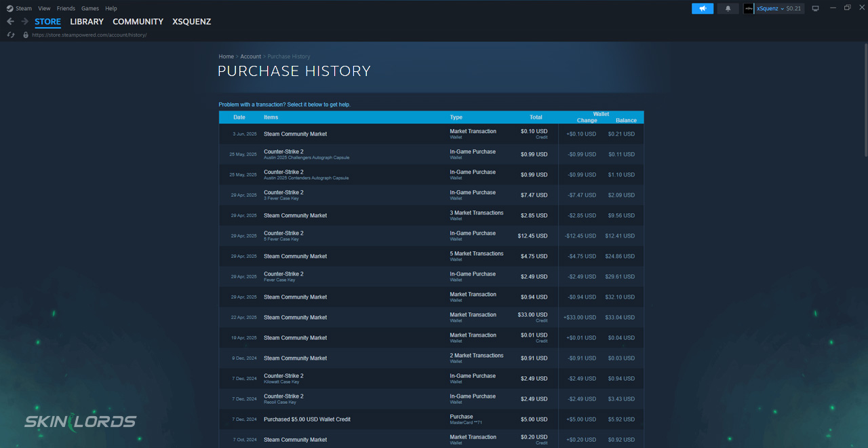868x448 pixels.
Task: Select the Kilowatt Case Key purchase
Action: 431,378
